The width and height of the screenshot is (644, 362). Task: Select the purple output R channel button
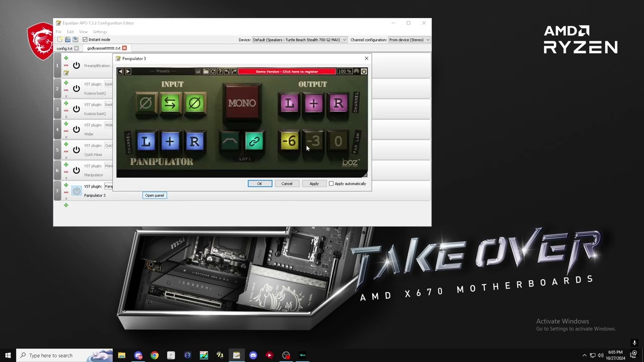click(x=338, y=104)
